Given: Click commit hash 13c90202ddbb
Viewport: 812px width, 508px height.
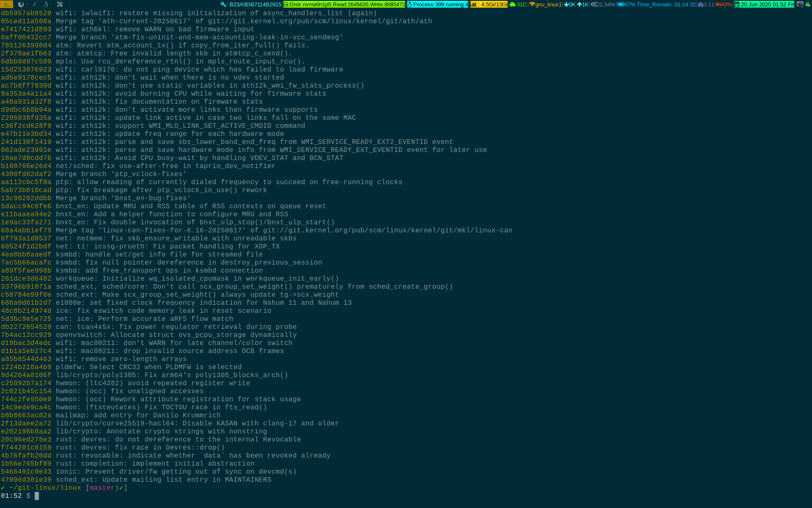Looking at the screenshot, I should (x=26, y=198).
